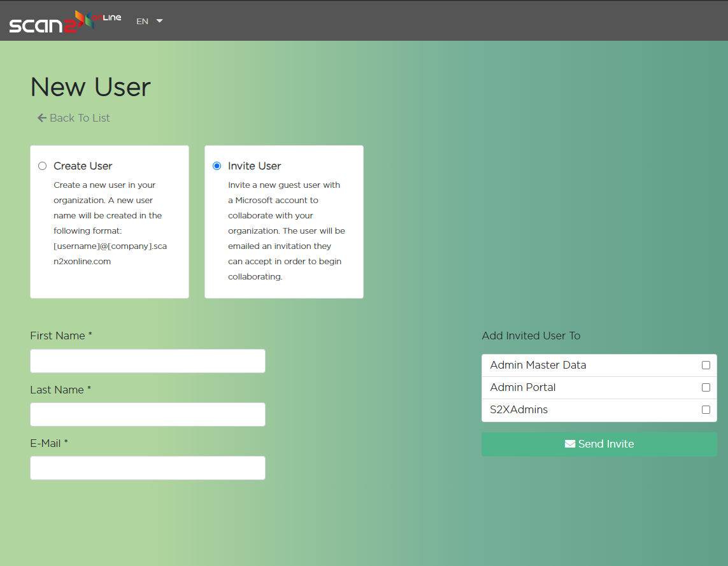The image size is (728, 566).
Task: Select the Create User radio button
Action: coord(43,166)
